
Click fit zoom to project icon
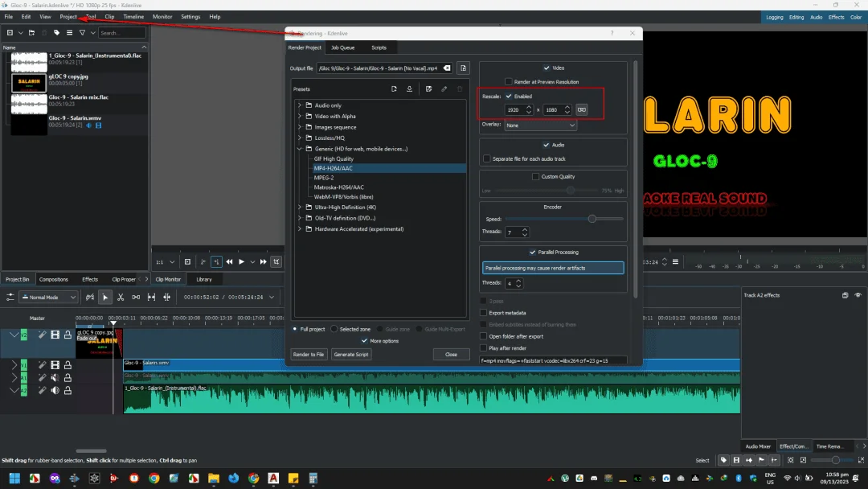coord(791,460)
